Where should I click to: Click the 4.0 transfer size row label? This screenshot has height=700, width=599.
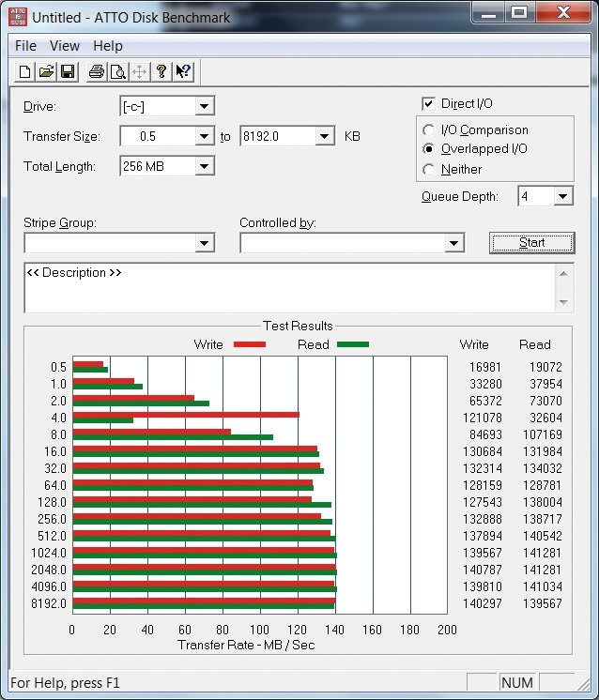tap(58, 418)
